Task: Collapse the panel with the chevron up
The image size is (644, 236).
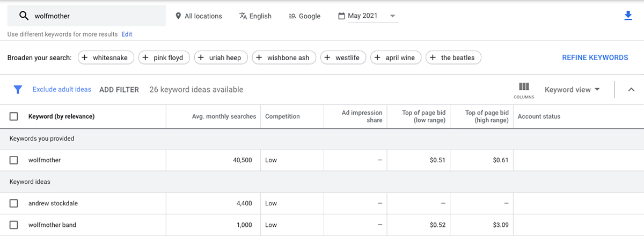Action: coord(631,90)
